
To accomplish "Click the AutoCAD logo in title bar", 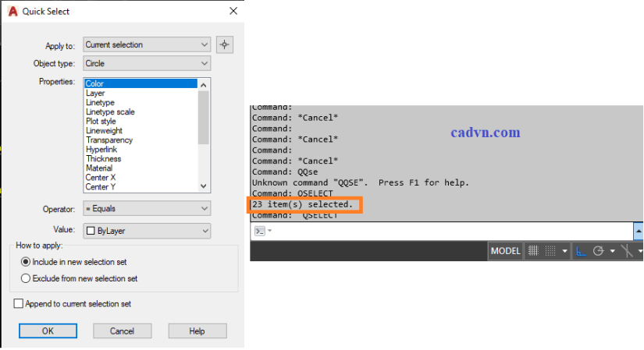I will tap(13, 11).
